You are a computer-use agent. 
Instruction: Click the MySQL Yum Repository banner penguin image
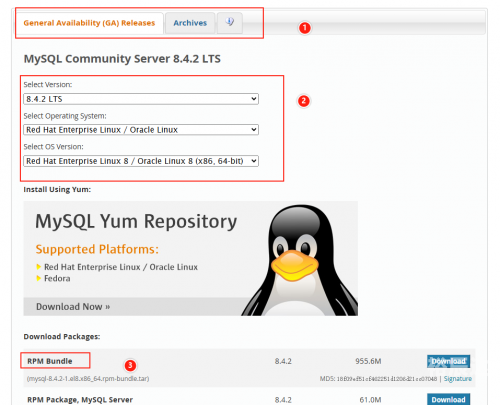[299, 260]
